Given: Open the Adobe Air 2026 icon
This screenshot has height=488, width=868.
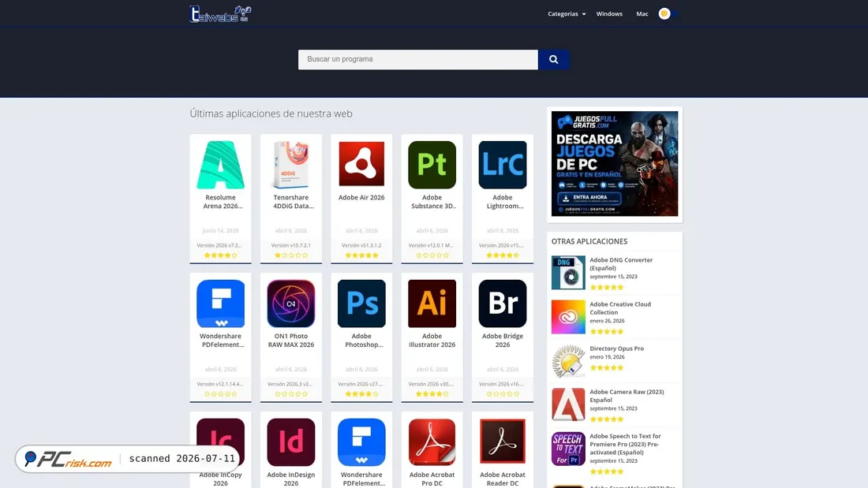Looking at the screenshot, I should pyautogui.click(x=361, y=164).
